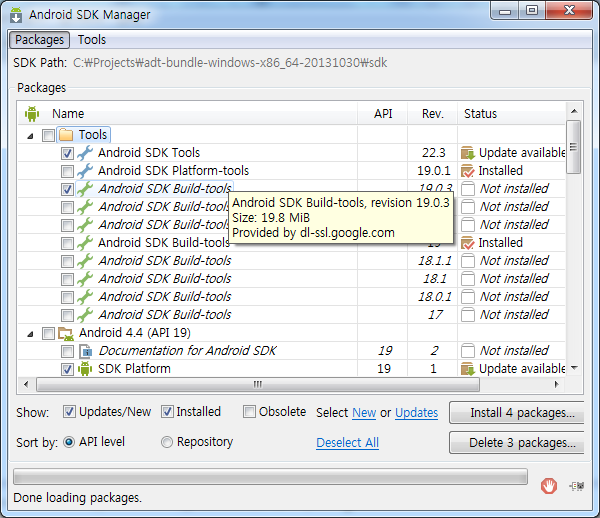Click not installed icon for Build-tools 17

pyautogui.click(x=468, y=315)
